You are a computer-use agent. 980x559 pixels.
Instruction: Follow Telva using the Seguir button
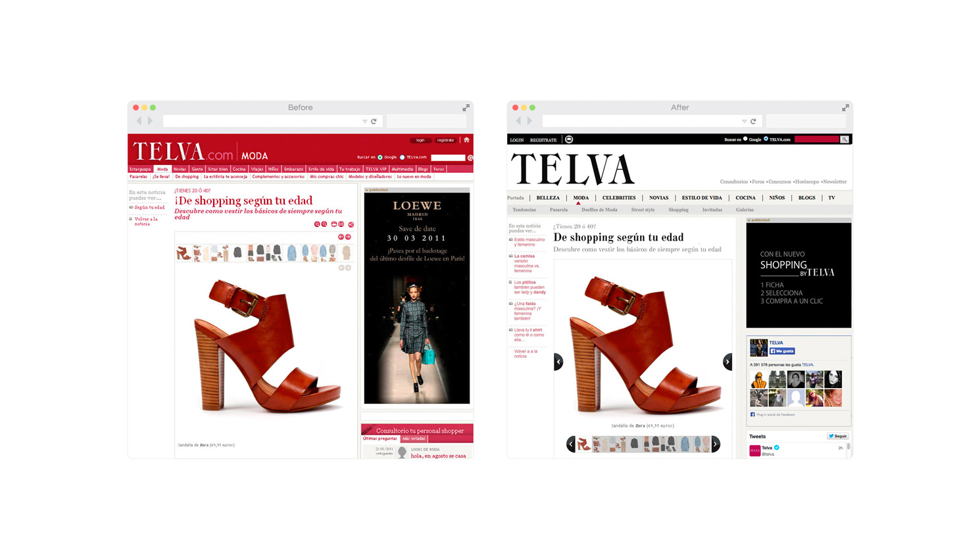[837, 436]
